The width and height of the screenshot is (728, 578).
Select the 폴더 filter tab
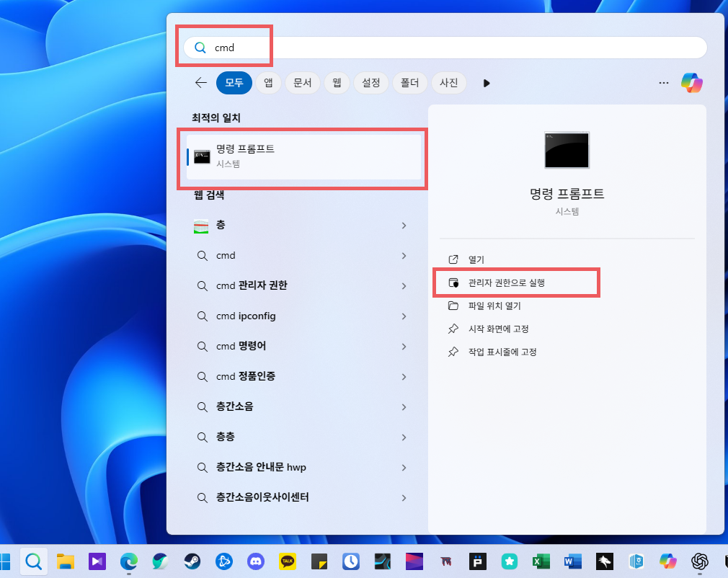click(x=410, y=83)
